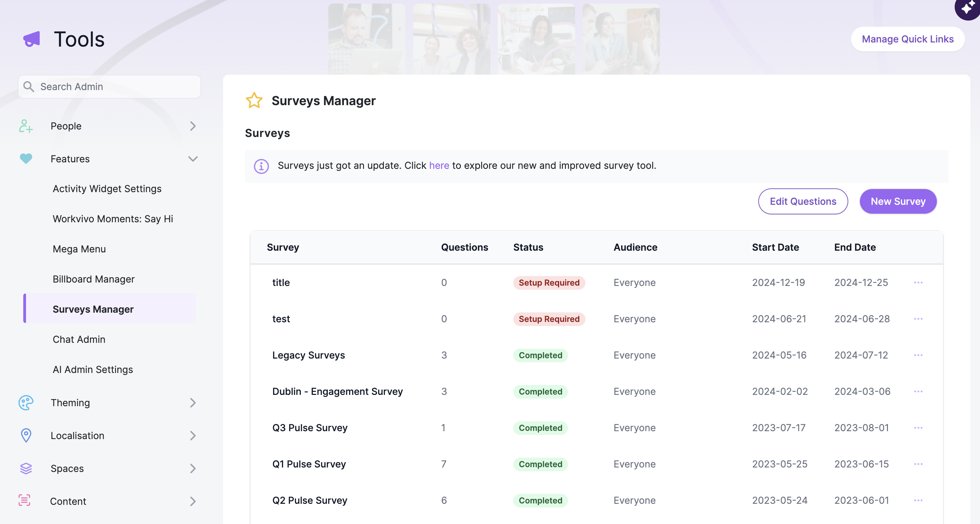Open AI Admin Settings
The height and width of the screenshot is (524, 980).
(93, 370)
